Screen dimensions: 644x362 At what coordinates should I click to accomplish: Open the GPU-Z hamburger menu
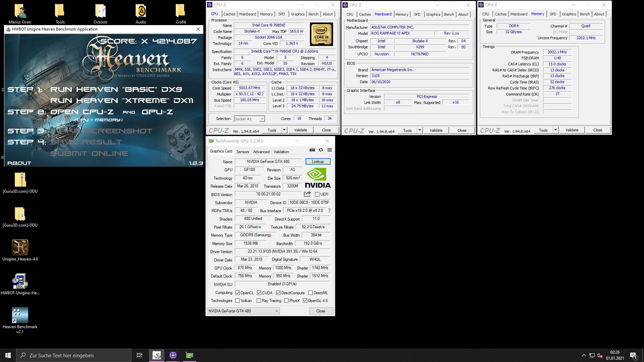[329, 150]
